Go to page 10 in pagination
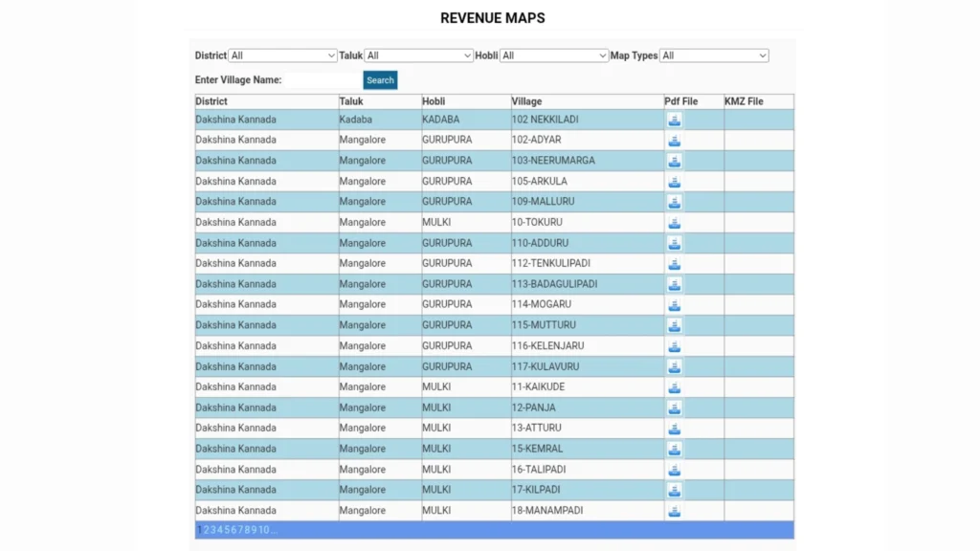The width and height of the screenshot is (980, 551). point(263,530)
